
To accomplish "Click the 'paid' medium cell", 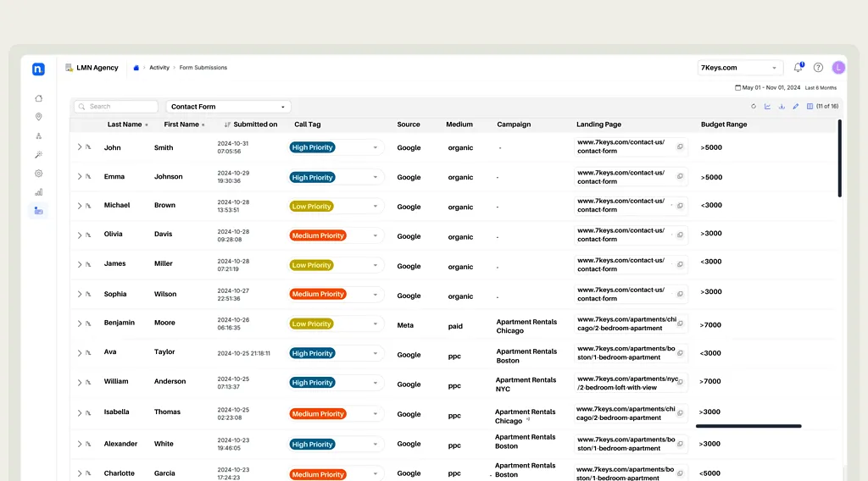I will coord(455,326).
